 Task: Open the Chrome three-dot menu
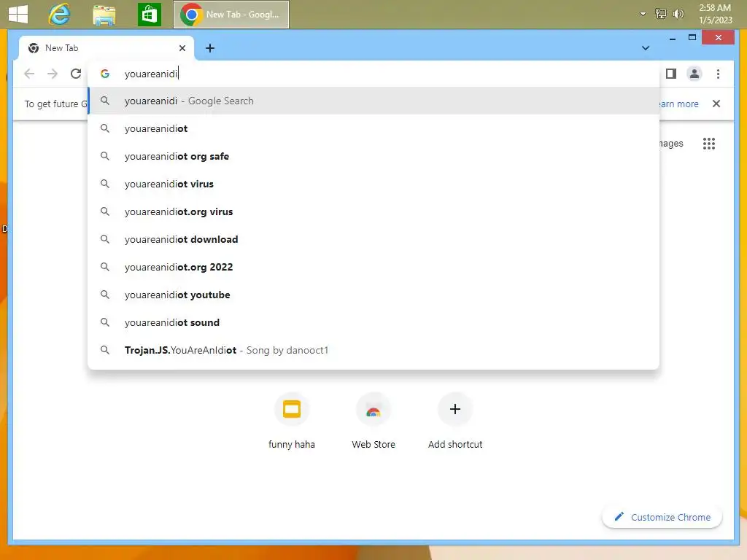click(718, 74)
